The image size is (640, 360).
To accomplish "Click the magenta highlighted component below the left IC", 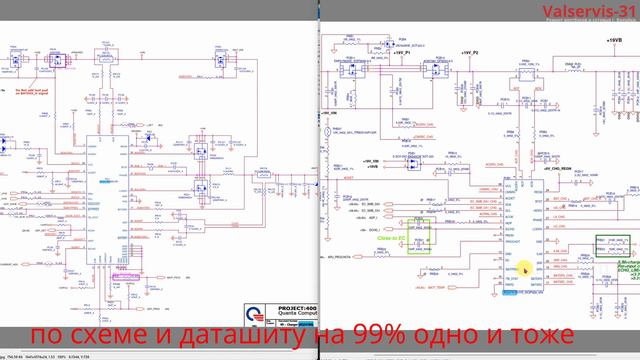I will click(126, 277).
